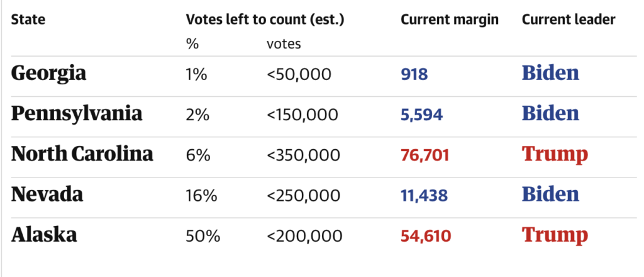Click Pennsylvania's 5,594 margin value
This screenshot has height=277, width=644.
point(421,115)
